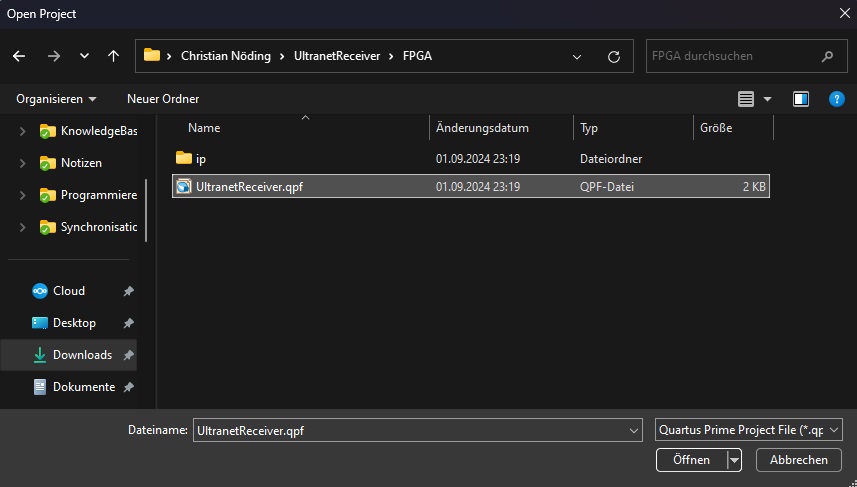
Task: Expand the Programmiere folder node
Action: [23, 195]
